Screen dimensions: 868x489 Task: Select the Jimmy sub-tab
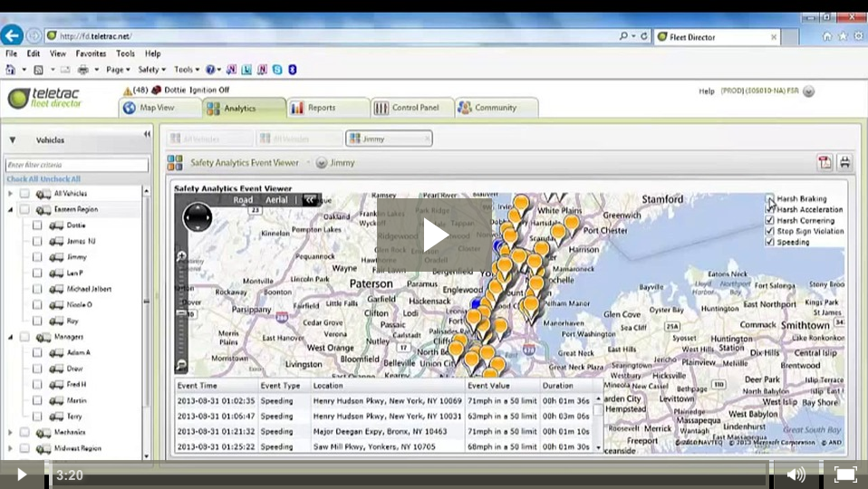coord(390,139)
